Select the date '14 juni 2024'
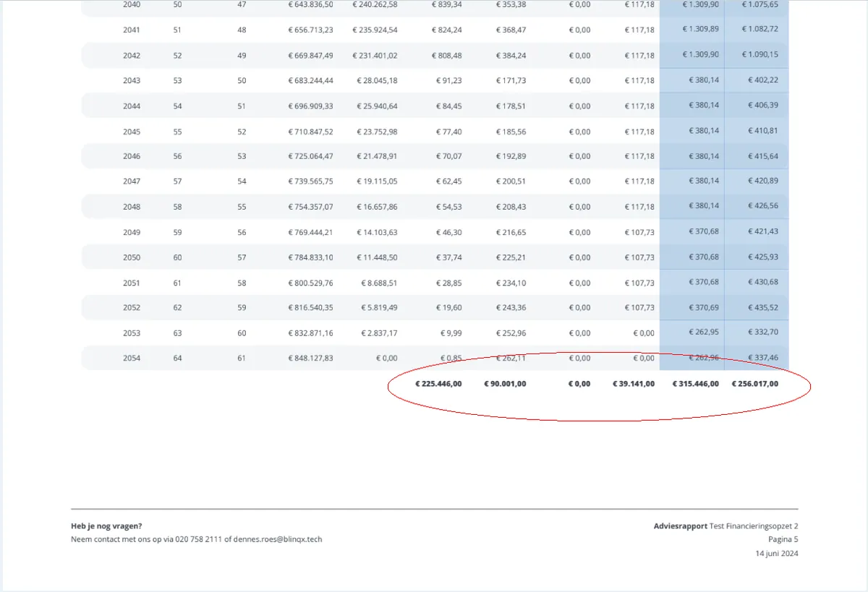The width and height of the screenshot is (868, 592). tap(777, 554)
